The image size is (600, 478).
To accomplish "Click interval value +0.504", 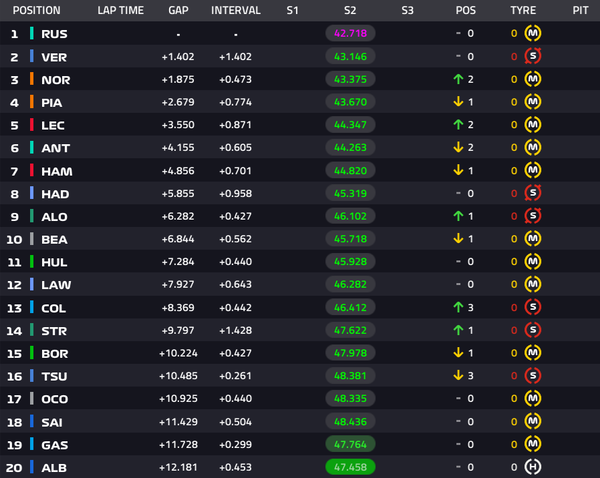I will point(235,422).
